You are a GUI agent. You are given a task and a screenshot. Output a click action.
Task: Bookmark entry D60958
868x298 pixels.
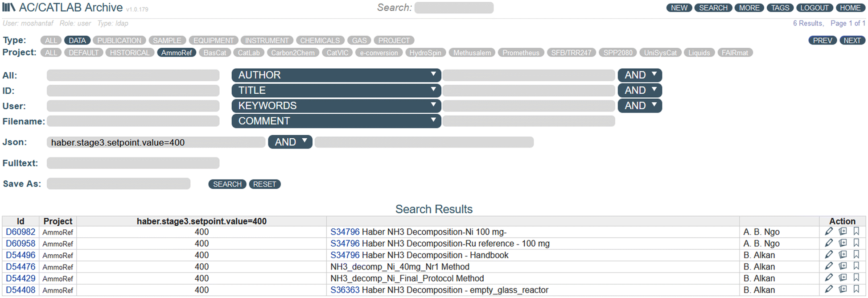coord(856,243)
